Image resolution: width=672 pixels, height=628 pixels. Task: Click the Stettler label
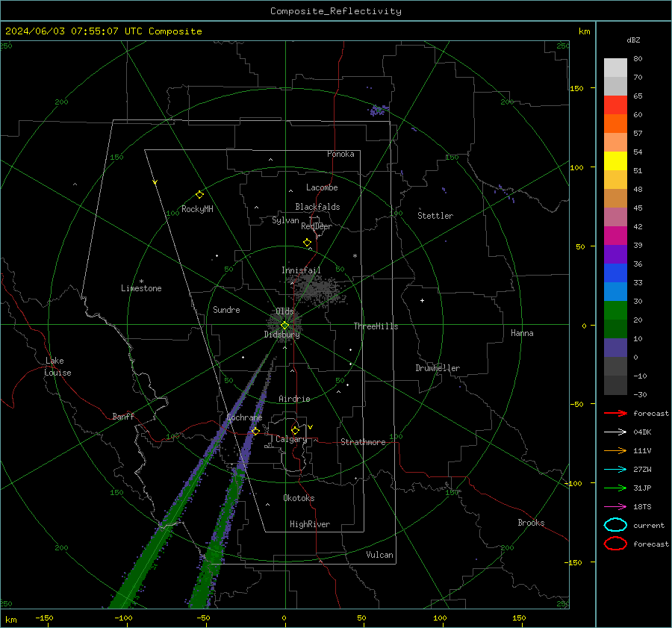pyautogui.click(x=435, y=216)
